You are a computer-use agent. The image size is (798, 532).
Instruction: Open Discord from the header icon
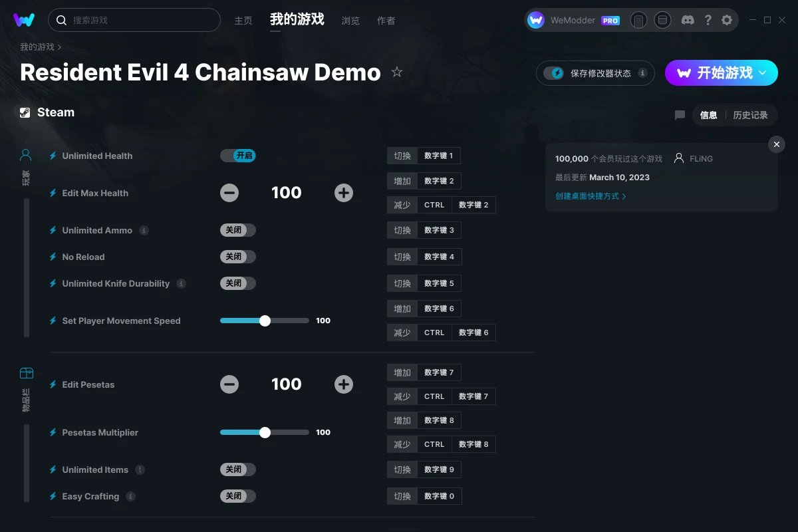(x=688, y=20)
